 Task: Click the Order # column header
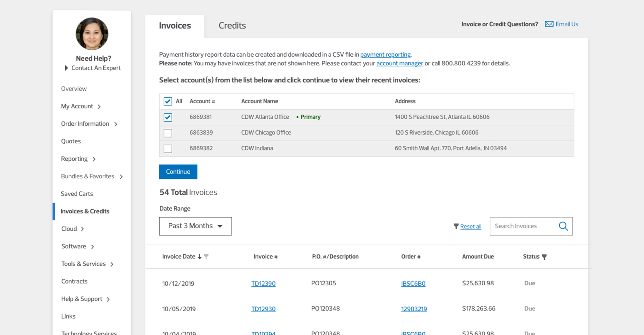point(411,257)
